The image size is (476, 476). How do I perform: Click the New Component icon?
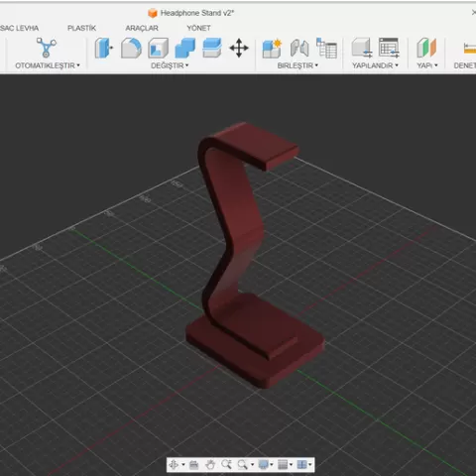[x=272, y=49]
